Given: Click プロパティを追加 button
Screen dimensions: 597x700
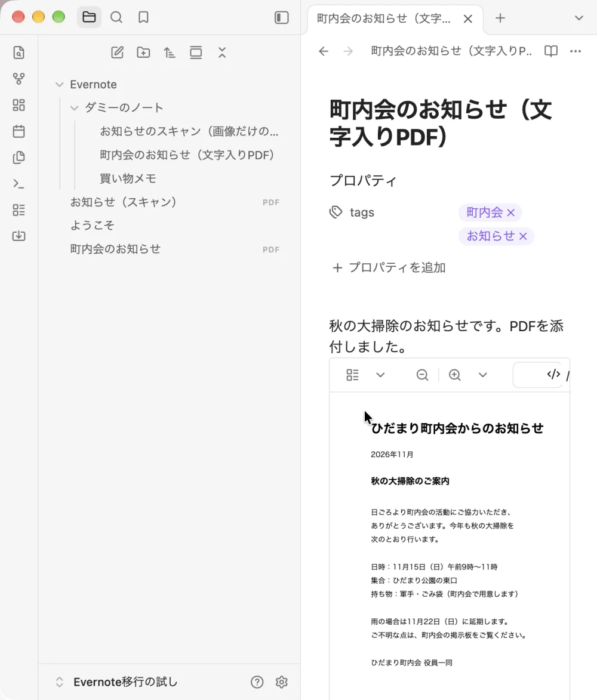Looking at the screenshot, I should 389,267.
